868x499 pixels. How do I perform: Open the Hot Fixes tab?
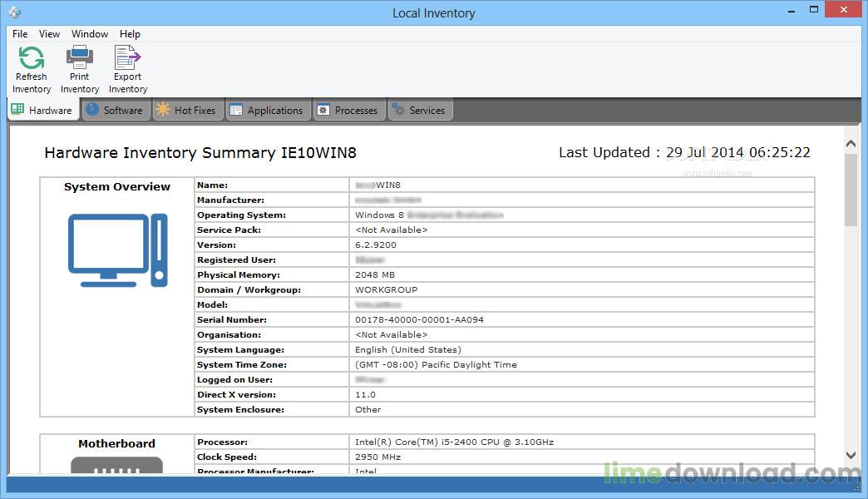click(x=187, y=110)
